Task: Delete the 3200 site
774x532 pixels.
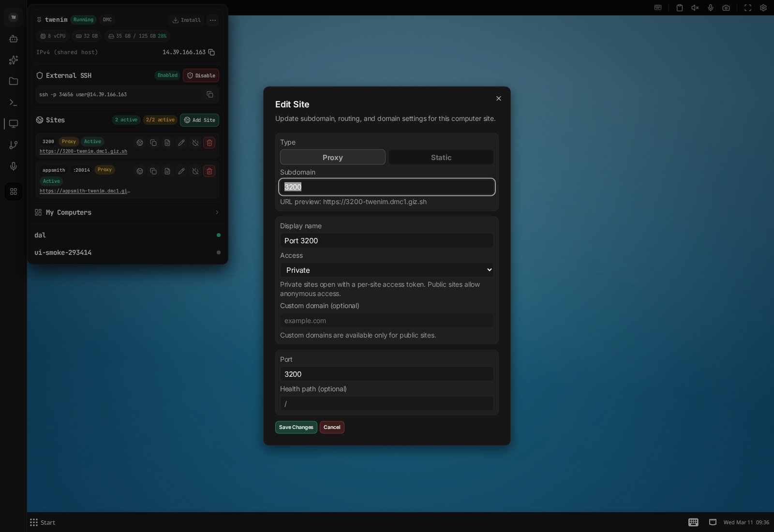Action: coord(209,143)
